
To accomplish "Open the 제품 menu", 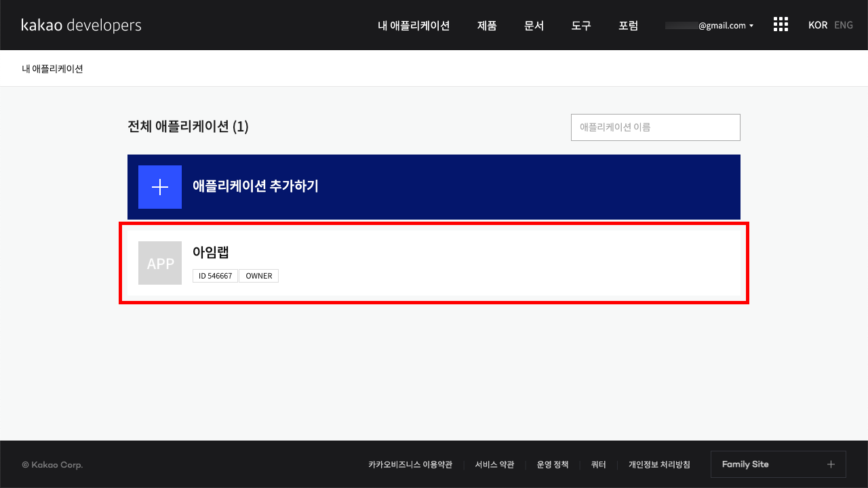I will pos(487,26).
